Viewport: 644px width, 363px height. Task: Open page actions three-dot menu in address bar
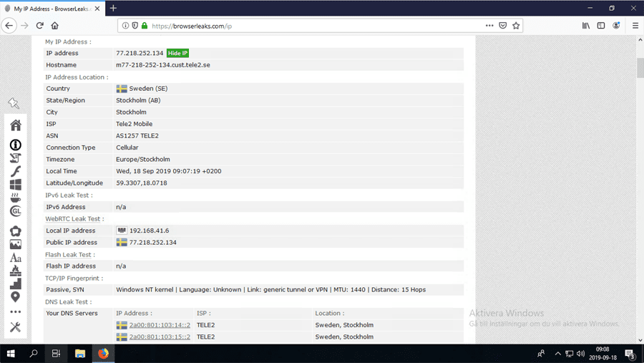pyautogui.click(x=489, y=26)
